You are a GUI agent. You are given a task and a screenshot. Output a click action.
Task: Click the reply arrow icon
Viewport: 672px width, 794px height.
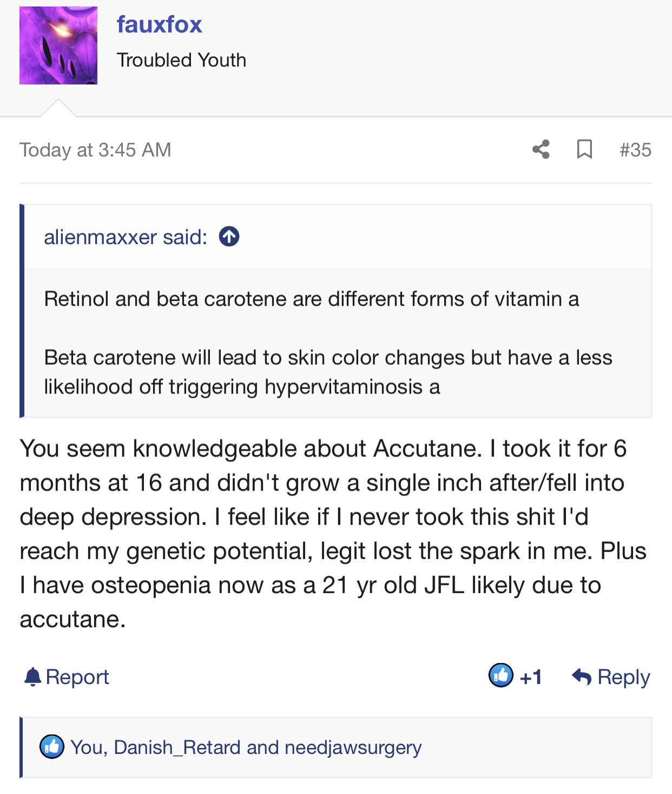(x=582, y=677)
